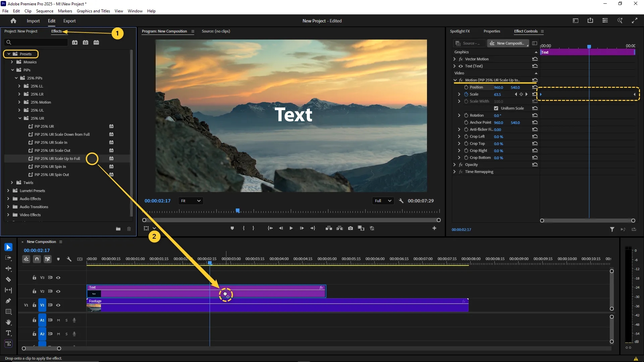Select the Slip tool
This screenshot has width=644, height=362.
(x=8, y=290)
